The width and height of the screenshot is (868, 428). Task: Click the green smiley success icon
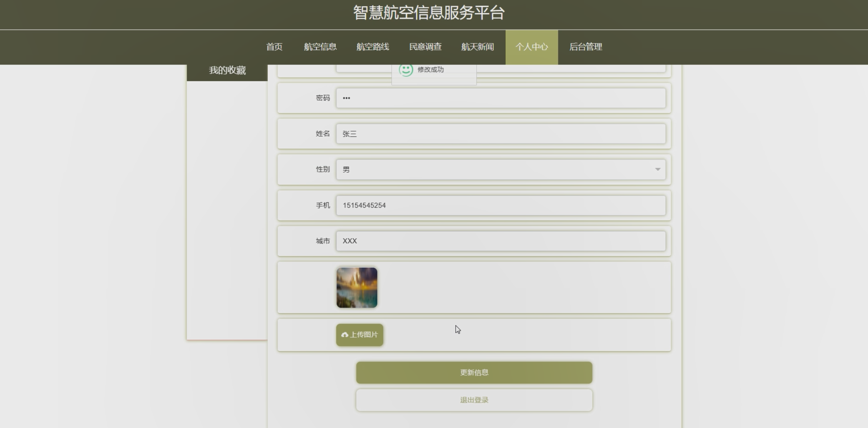[x=406, y=70]
